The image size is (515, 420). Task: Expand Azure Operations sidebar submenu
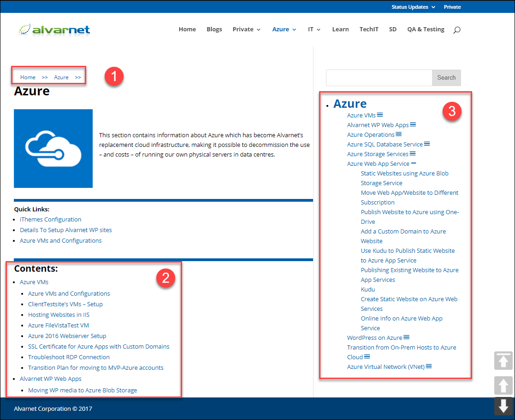click(x=399, y=134)
